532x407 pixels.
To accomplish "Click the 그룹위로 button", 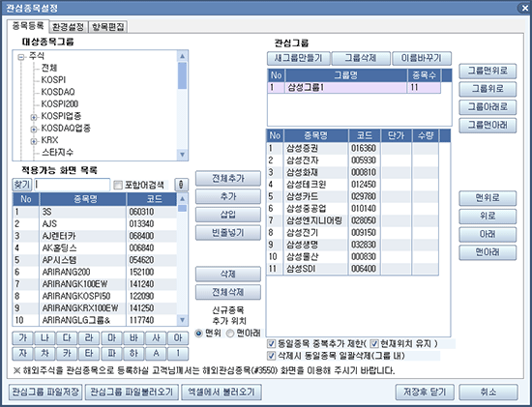I will click(x=488, y=89).
